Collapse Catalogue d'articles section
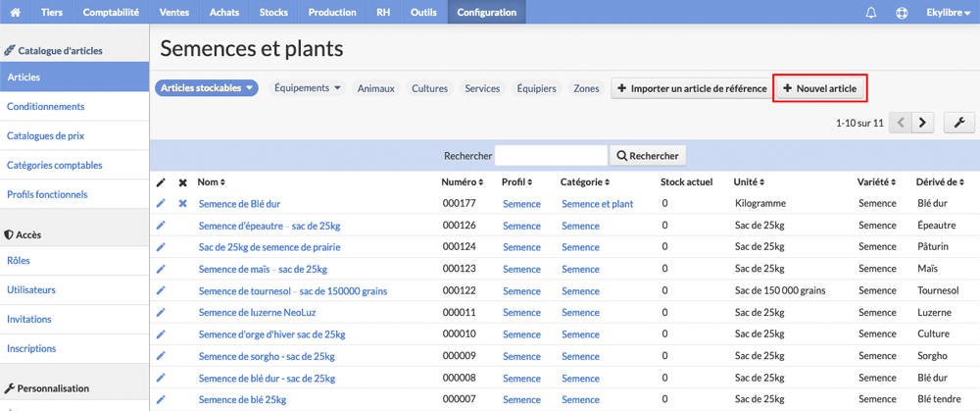Viewport: 980px width, 411px height. (x=54, y=51)
